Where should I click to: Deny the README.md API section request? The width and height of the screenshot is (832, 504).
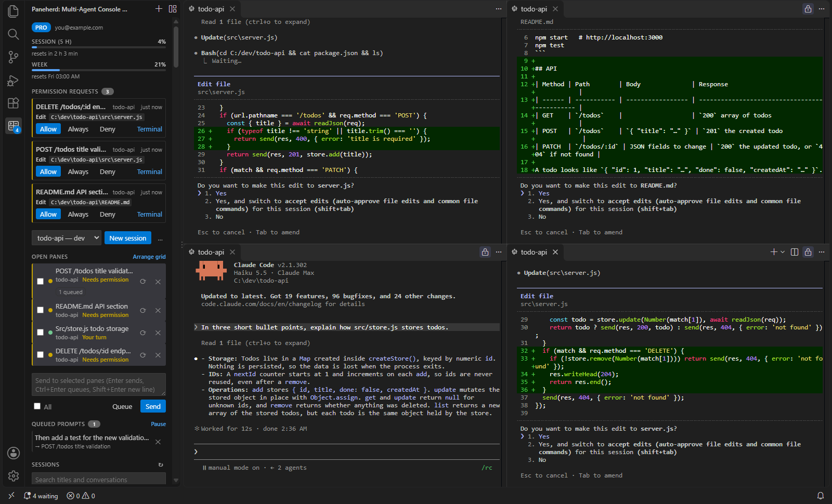click(108, 214)
